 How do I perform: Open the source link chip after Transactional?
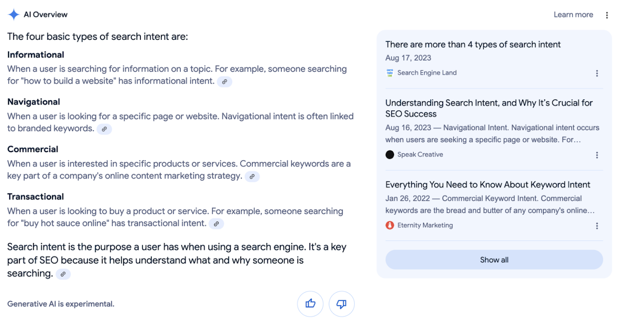(x=217, y=224)
